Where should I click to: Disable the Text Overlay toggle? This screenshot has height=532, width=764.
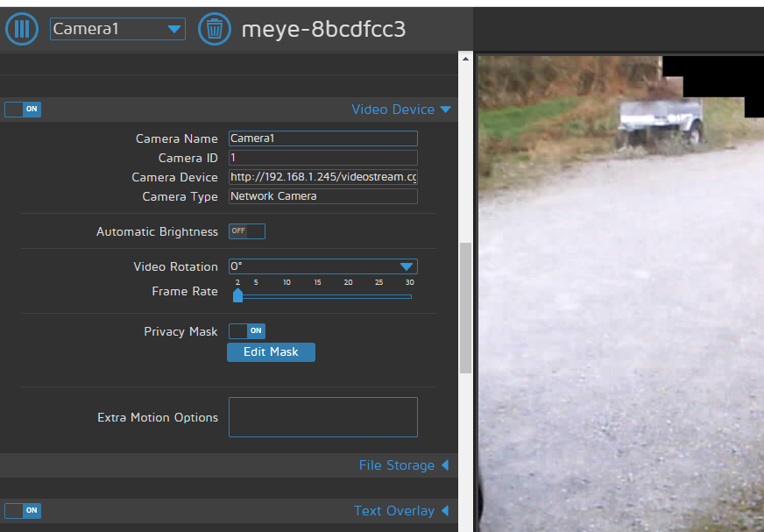coord(22,510)
